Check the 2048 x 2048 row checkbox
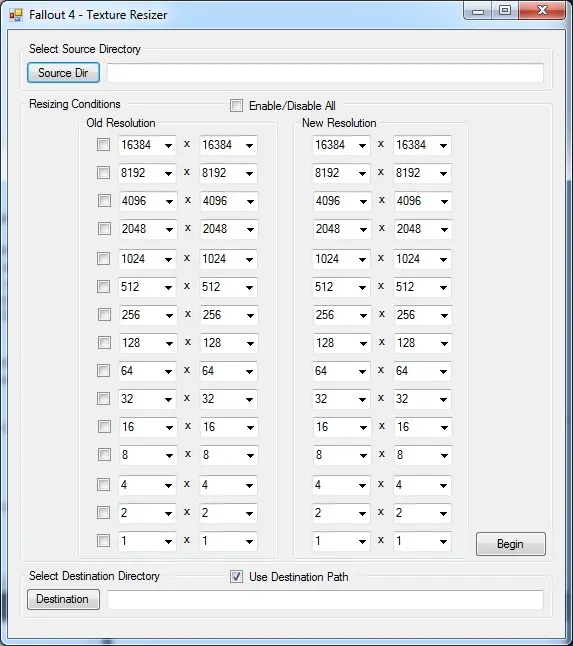 pyautogui.click(x=104, y=229)
